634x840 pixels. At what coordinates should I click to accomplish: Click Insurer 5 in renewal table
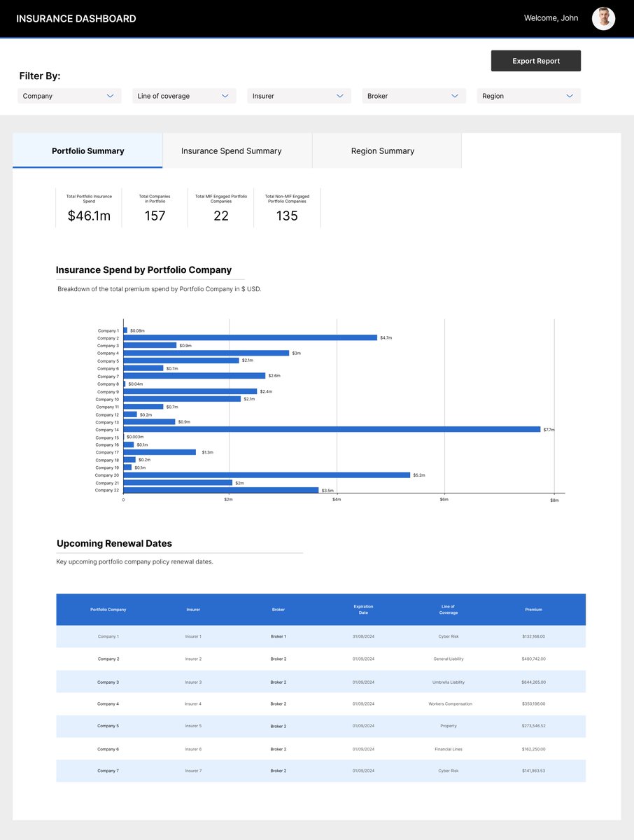(193, 726)
